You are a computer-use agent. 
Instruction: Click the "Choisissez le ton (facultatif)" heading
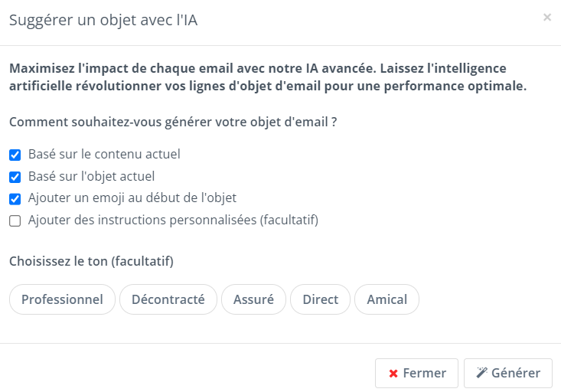91,261
